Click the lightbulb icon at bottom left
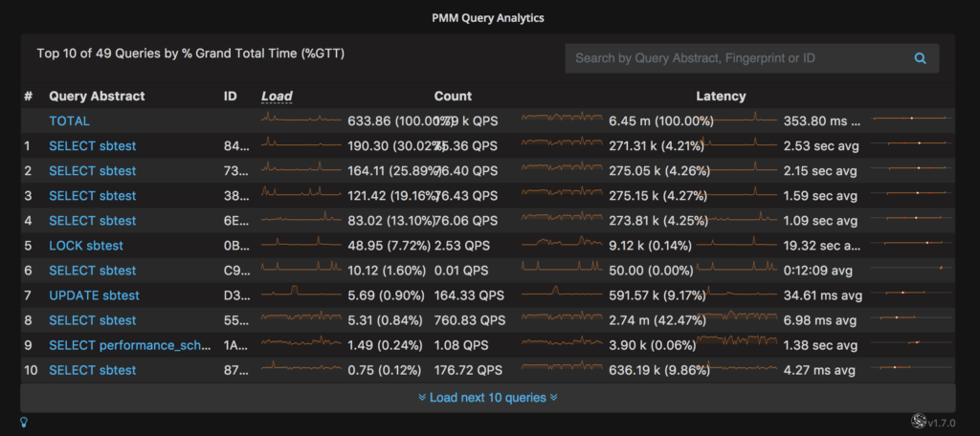Screen dimensions: 980x436 [24, 421]
